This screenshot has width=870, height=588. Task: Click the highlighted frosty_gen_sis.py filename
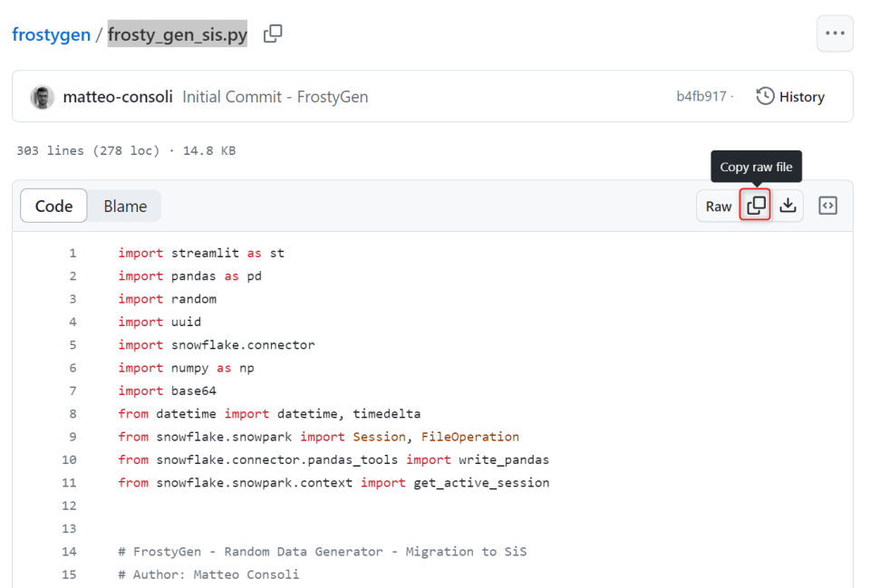click(177, 34)
